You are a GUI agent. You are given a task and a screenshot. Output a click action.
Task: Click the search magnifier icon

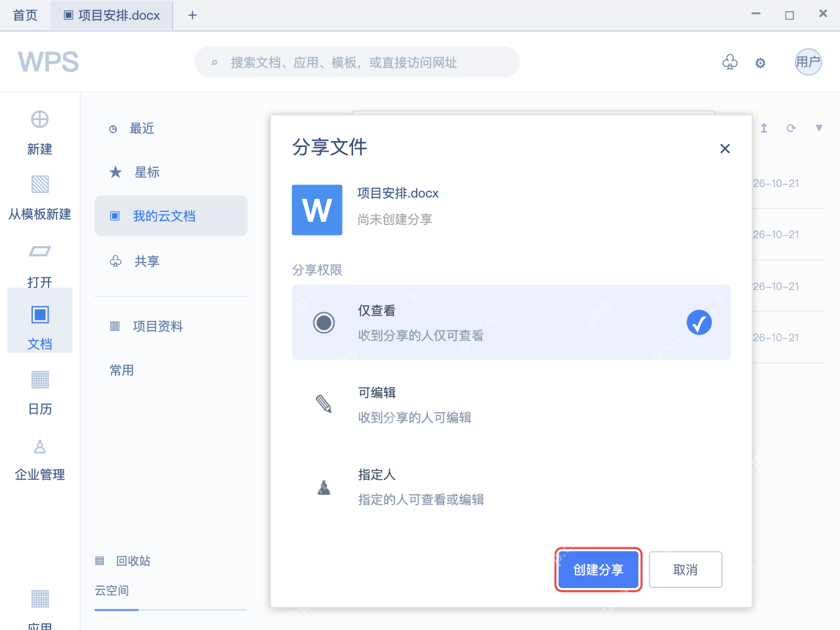[x=214, y=63]
